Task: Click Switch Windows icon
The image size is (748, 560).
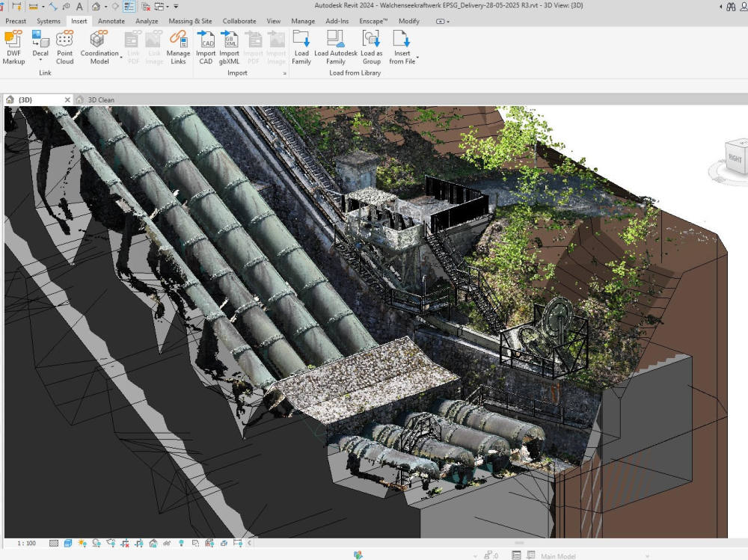Action: click(159, 7)
